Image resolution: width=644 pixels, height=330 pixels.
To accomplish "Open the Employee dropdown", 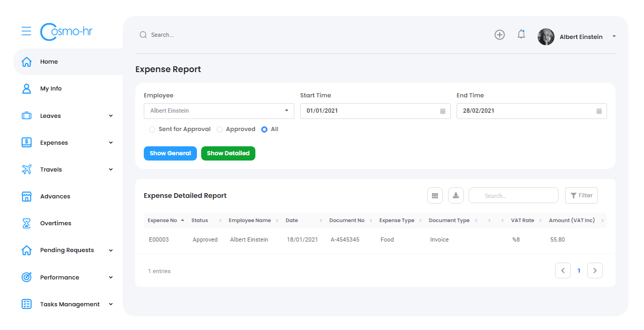I will (219, 111).
